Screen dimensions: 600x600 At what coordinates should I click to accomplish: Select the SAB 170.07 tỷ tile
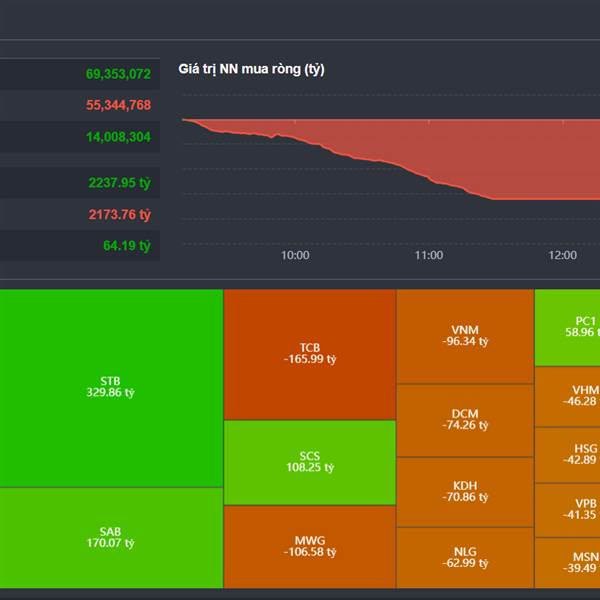[111, 538]
